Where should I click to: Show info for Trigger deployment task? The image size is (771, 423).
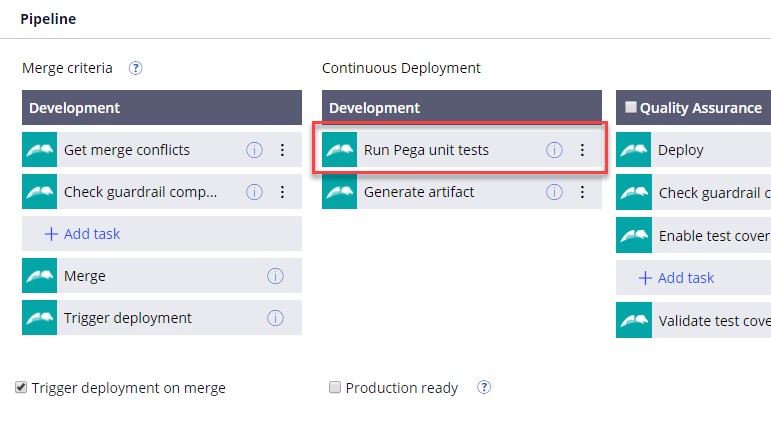[x=275, y=318]
